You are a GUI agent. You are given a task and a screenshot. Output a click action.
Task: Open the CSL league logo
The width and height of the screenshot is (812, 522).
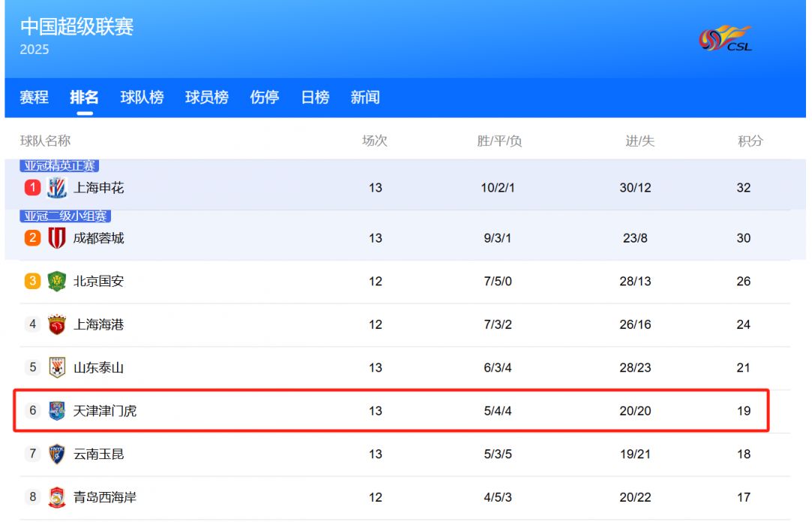(725, 39)
